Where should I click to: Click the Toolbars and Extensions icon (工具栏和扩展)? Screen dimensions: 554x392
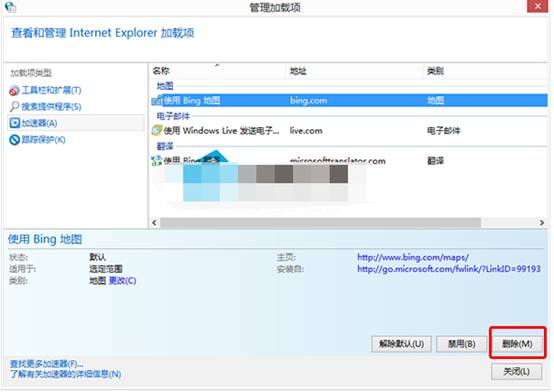point(14,91)
